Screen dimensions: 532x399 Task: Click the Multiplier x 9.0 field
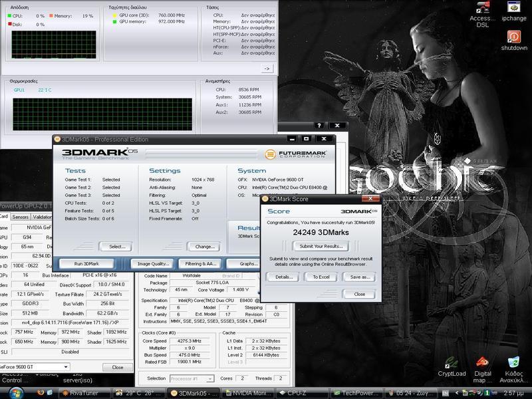click(190, 348)
